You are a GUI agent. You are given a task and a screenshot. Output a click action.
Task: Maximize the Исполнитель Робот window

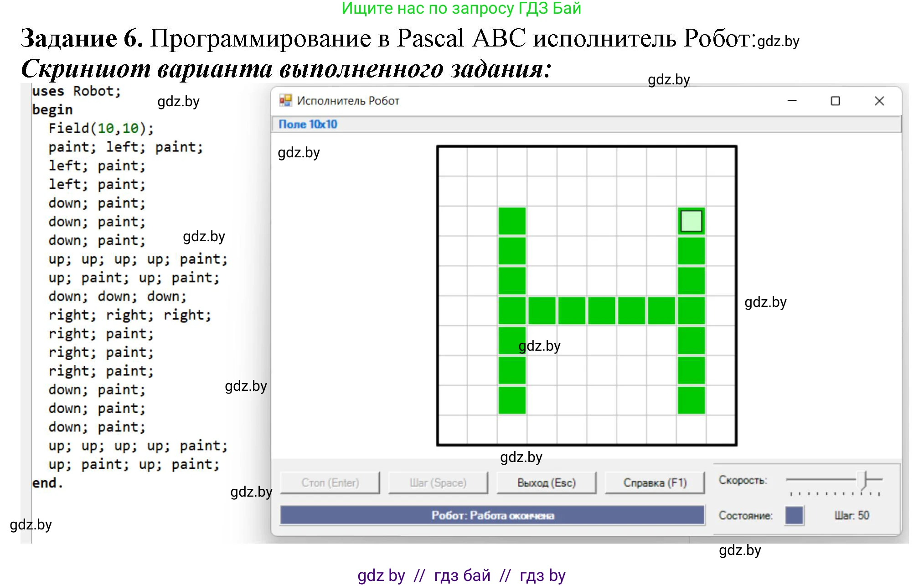(835, 101)
